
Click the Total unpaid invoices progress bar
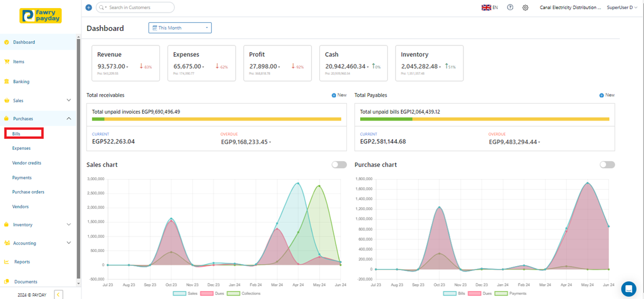tap(216, 119)
